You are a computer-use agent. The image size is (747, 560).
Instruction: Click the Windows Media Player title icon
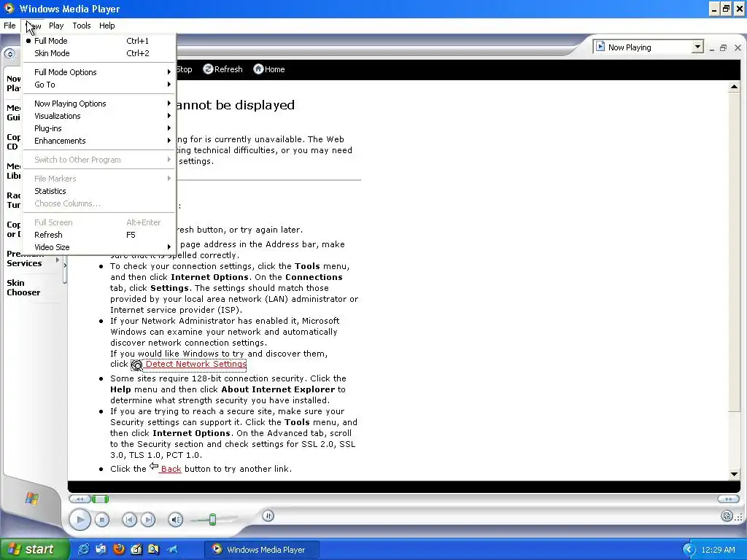click(9, 9)
